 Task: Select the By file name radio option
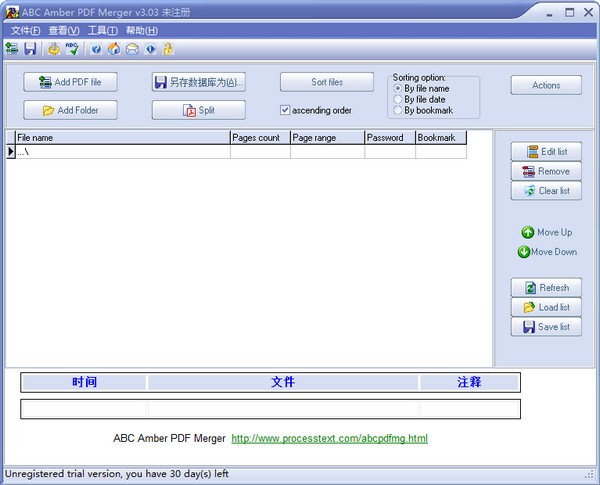pos(398,88)
